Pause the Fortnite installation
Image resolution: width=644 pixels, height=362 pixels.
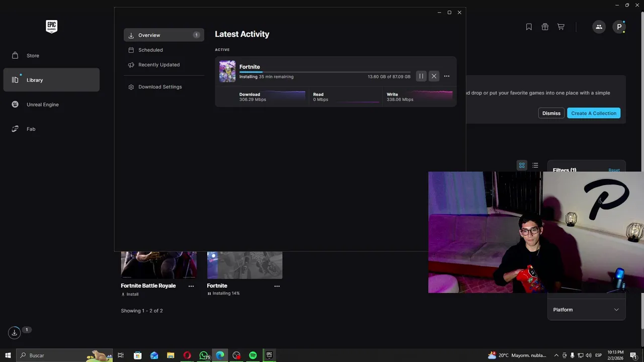[x=421, y=76]
